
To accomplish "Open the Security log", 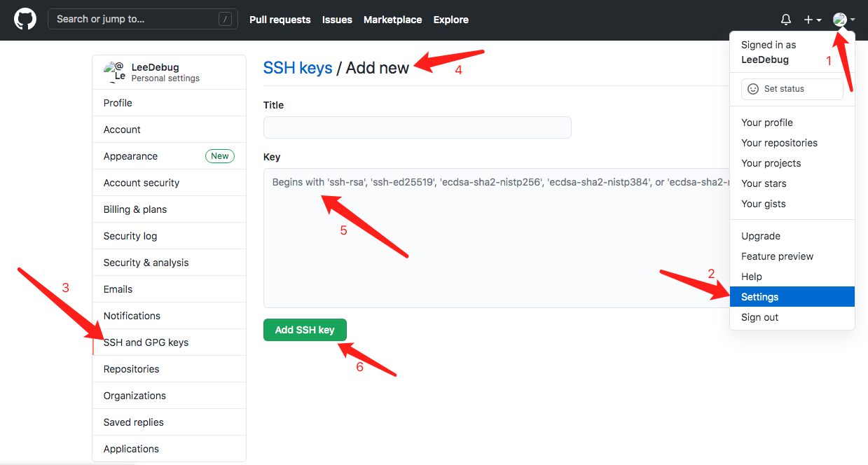I will pyautogui.click(x=169, y=236).
